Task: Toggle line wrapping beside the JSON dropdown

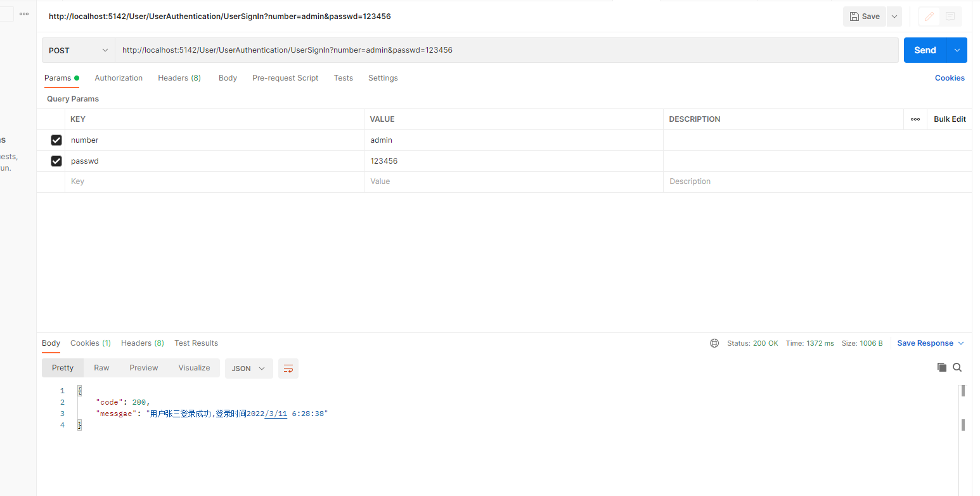Action: point(288,368)
